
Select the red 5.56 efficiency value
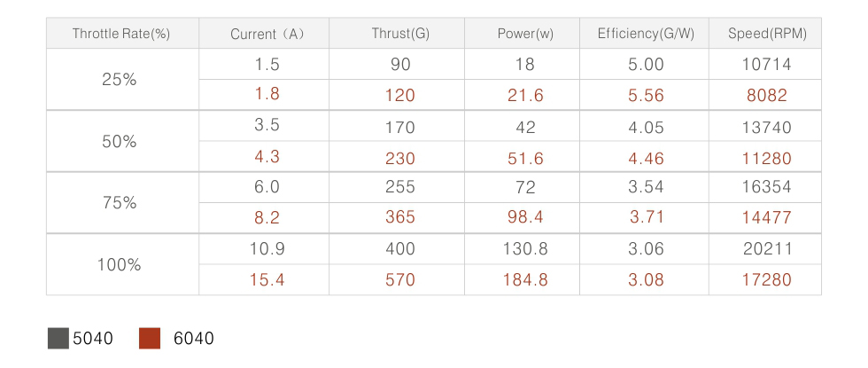click(646, 96)
